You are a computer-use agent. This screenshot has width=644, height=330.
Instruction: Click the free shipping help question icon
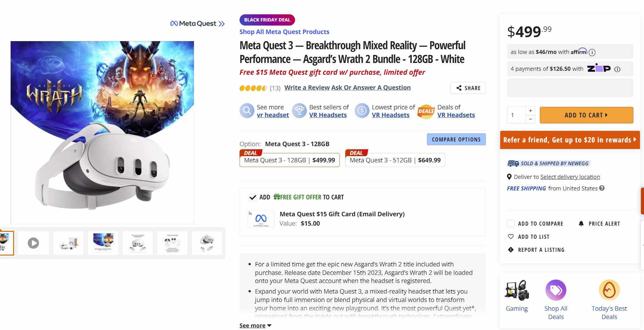pos(602,188)
